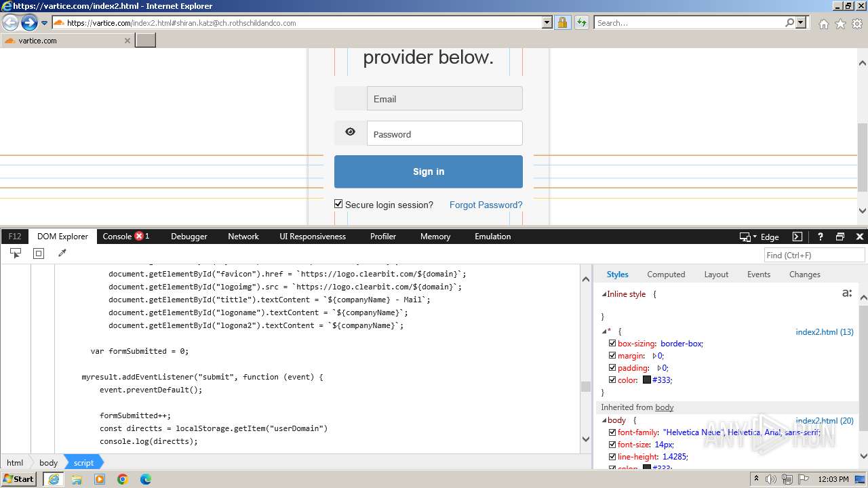The height and width of the screenshot is (488, 868).
Task: Click the compatibility/refresh icon next to lock
Action: 581,22
